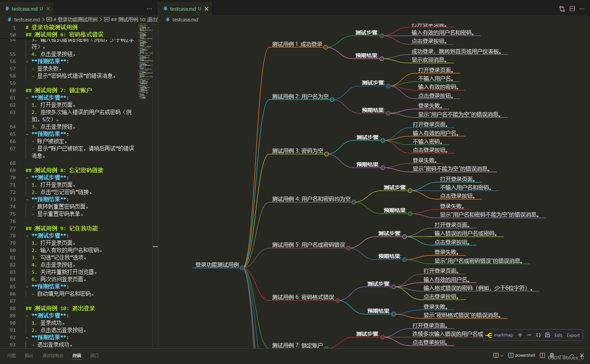The width and height of the screenshot is (590, 364).
Task: Click mind map text '成功登录，跳转到首页或用户仪表板。'
Action: pos(457,51)
